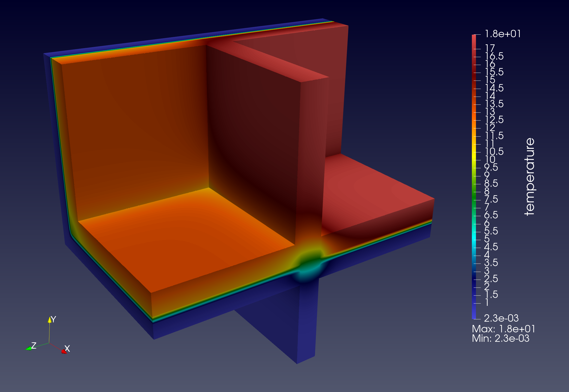This screenshot has width=569, height=392.
Task: Select the Z label on orientation widget
Action: click(x=34, y=345)
